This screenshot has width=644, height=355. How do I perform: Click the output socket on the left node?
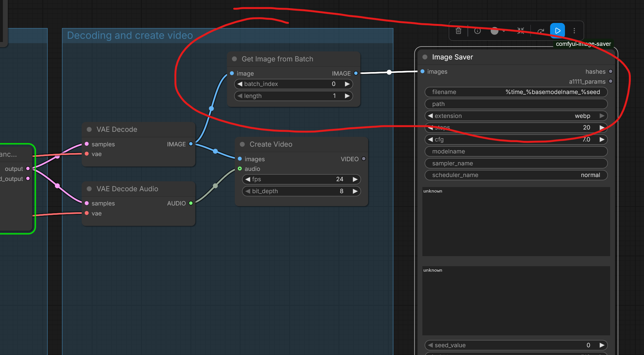pos(28,169)
